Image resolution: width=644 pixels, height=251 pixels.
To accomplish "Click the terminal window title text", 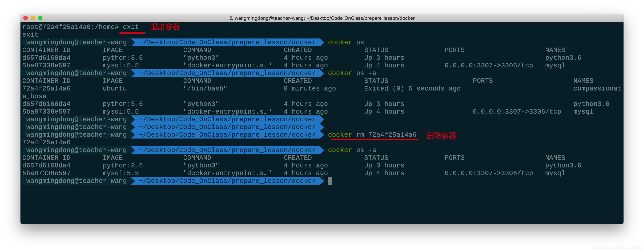I will 322,18.
